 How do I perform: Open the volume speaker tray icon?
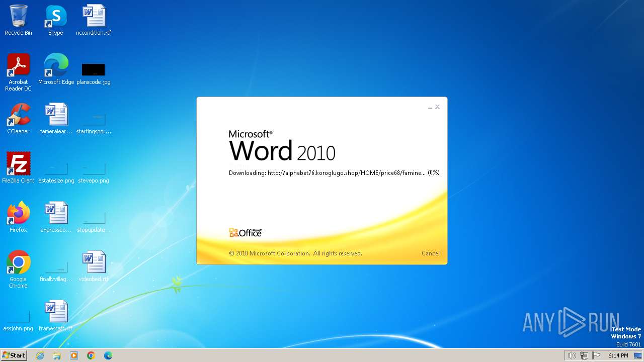tap(572, 355)
